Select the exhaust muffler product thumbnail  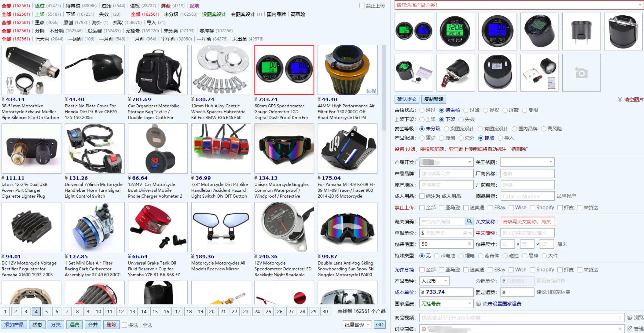point(31,70)
